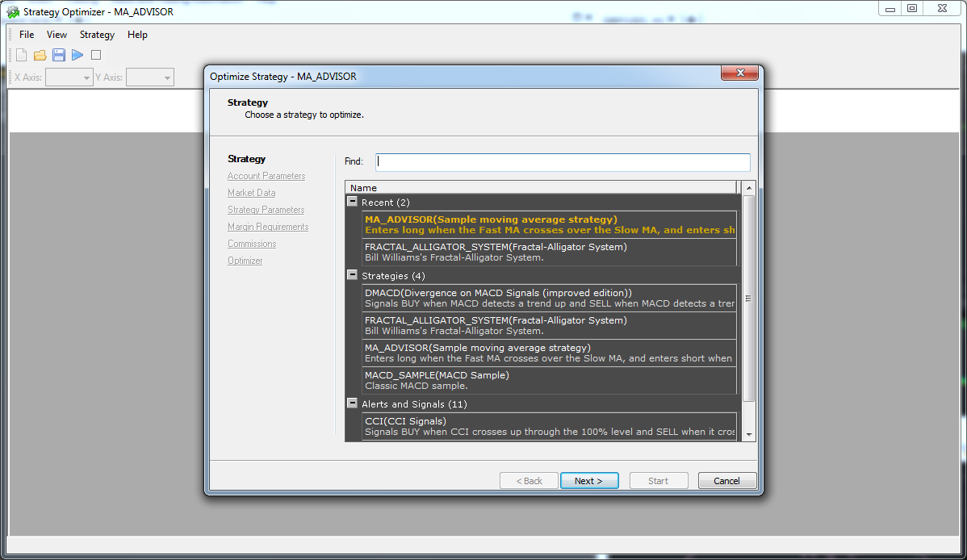Open the Strategy menu in the menu bar
967x560 pixels.
tap(97, 35)
